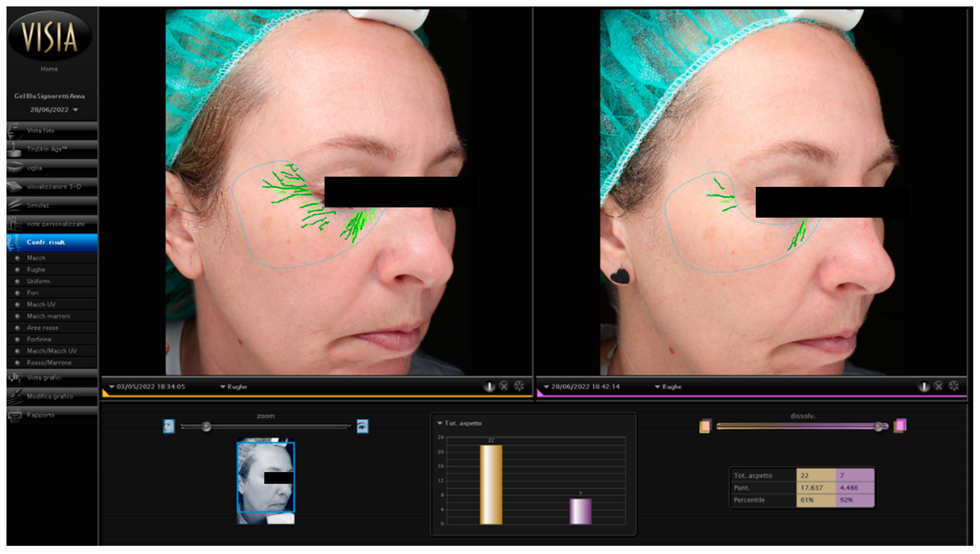Select the Macch UV radio option

pos(17,305)
